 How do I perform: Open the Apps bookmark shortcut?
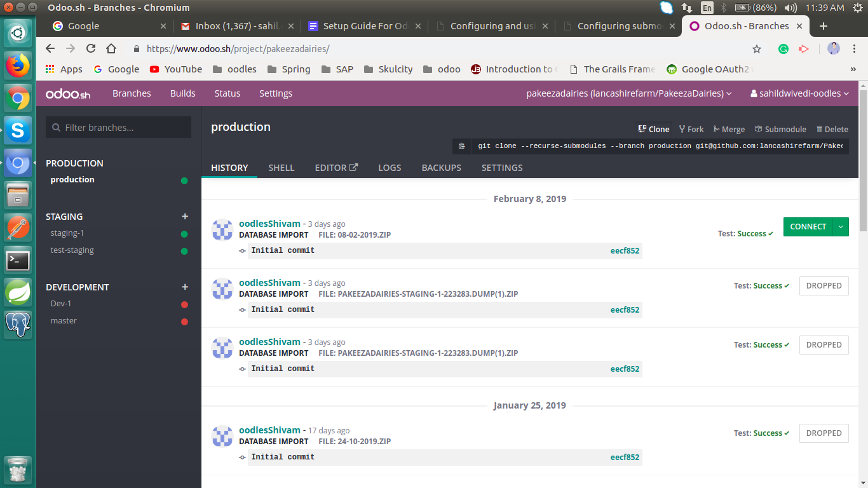pos(64,69)
